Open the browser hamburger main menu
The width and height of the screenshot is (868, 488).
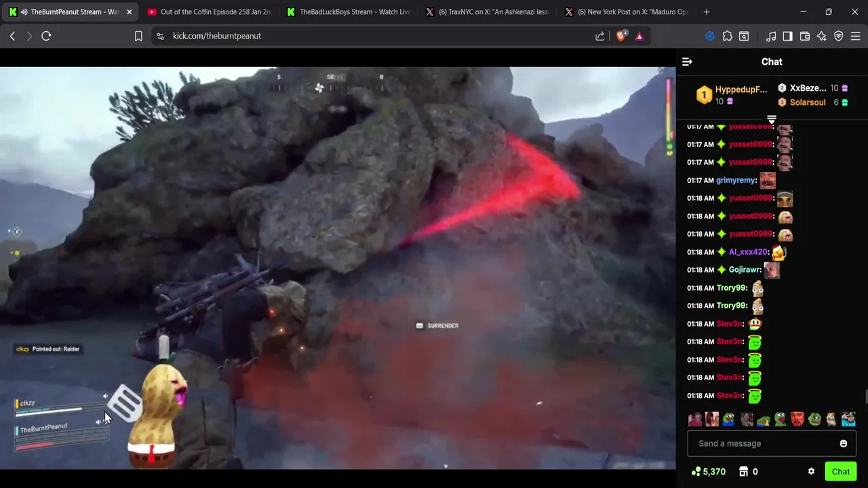[x=856, y=36]
